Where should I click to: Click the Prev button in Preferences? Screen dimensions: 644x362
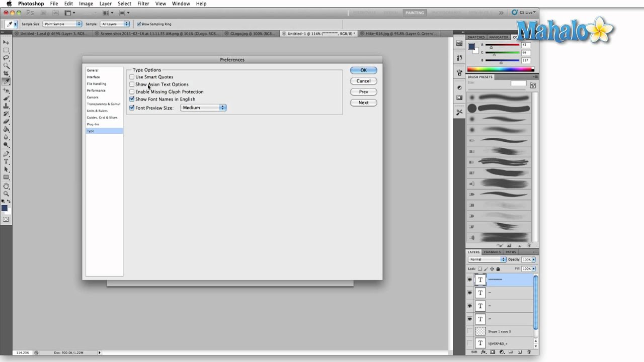[x=363, y=92]
